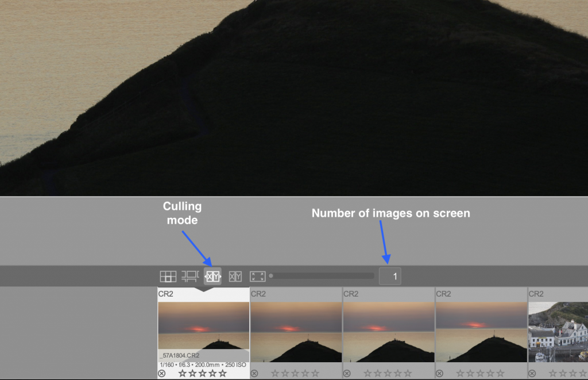Select the zoomable lighttable layout icon
This screenshot has width=588, height=380.
[190, 277]
